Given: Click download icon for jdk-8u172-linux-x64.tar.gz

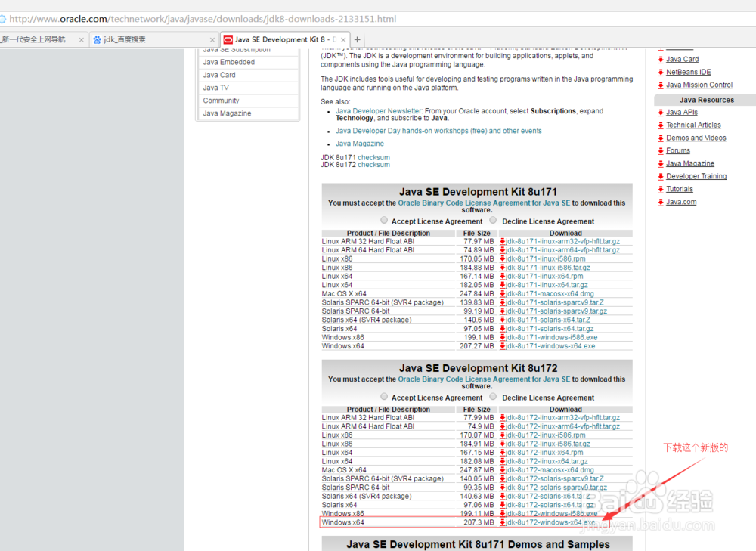Looking at the screenshot, I should click(503, 461).
